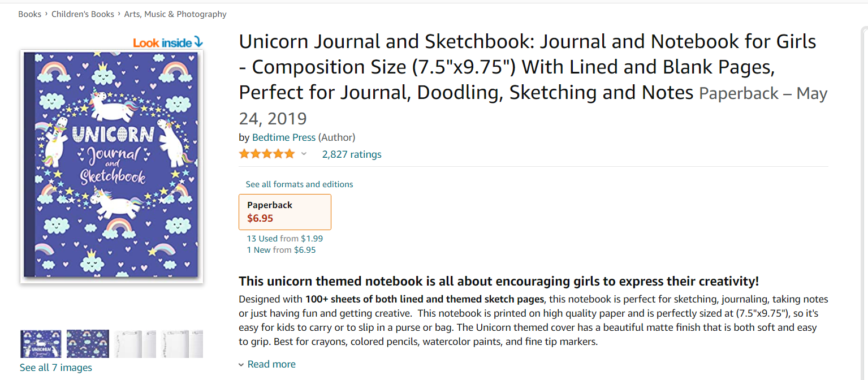Show all formats and editions
Viewport: 868px width, 380px height.
(299, 184)
